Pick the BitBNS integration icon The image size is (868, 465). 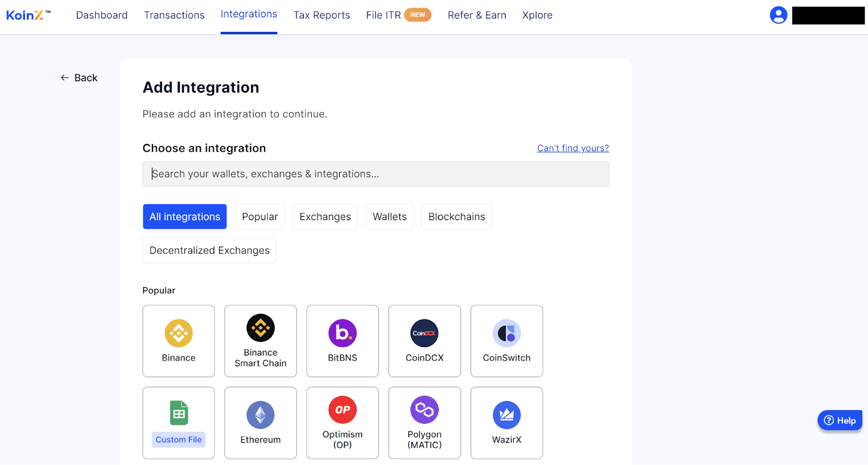[x=342, y=333]
